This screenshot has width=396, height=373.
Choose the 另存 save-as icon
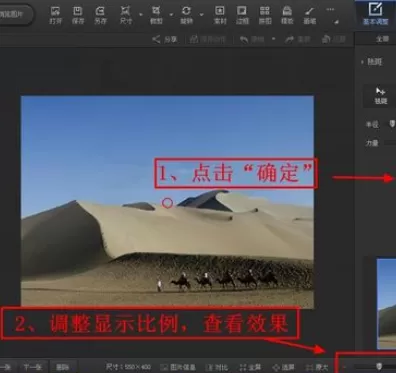100,15
